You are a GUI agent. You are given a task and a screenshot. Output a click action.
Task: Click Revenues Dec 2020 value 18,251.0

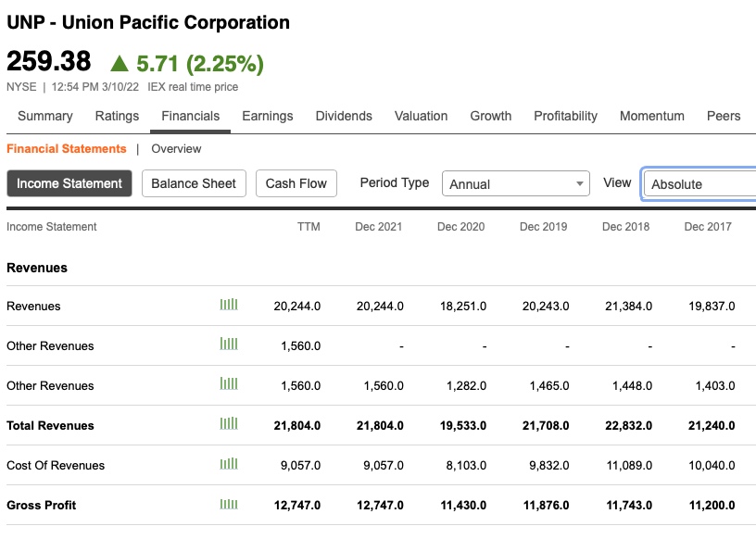click(x=463, y=307)
